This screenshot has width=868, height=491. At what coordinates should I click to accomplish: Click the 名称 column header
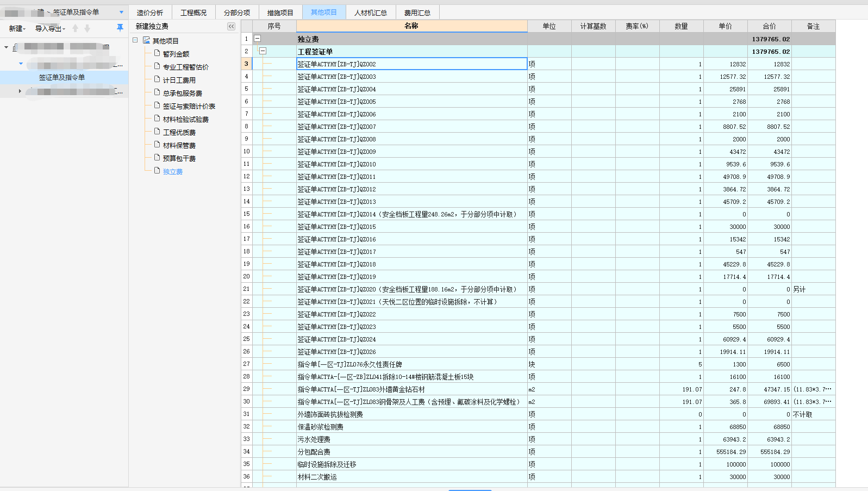coord(411,26)
